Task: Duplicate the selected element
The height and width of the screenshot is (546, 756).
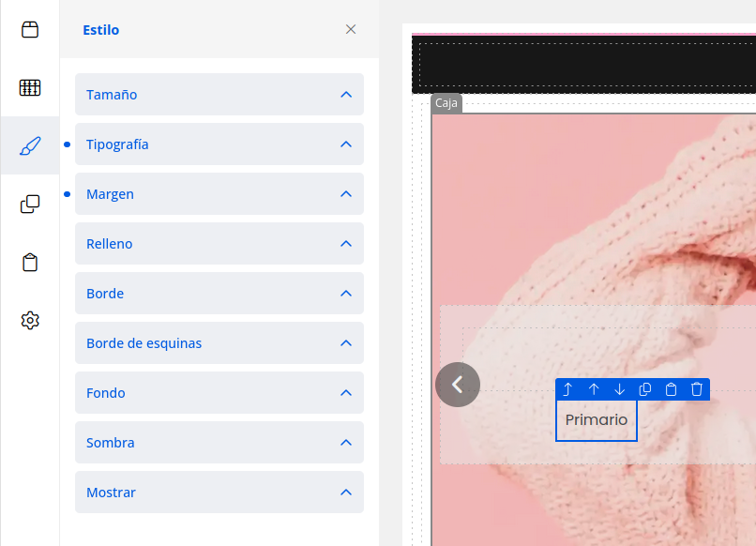Action: point(645,389)
